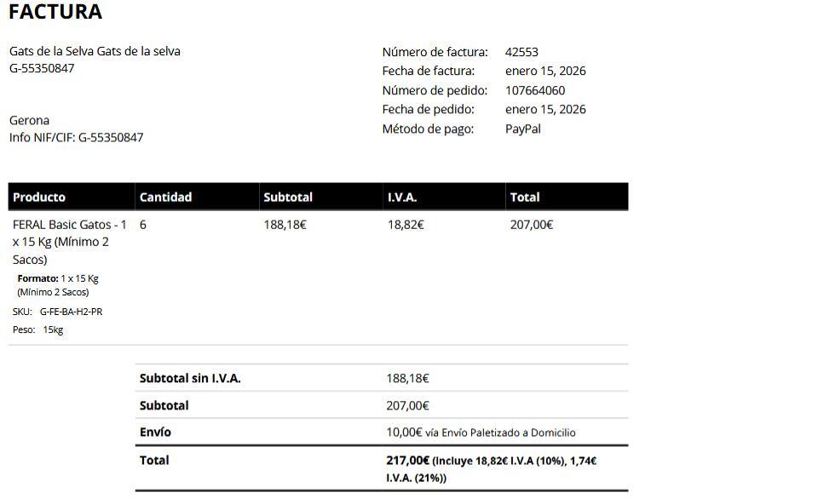Select invoice number 42553
This screenshot has width=818, height=504.
click(521, 52)
